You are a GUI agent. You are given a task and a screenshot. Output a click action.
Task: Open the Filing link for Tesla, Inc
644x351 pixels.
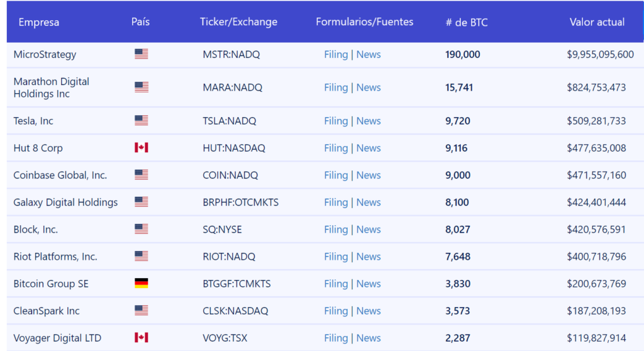tap(336, 121)
